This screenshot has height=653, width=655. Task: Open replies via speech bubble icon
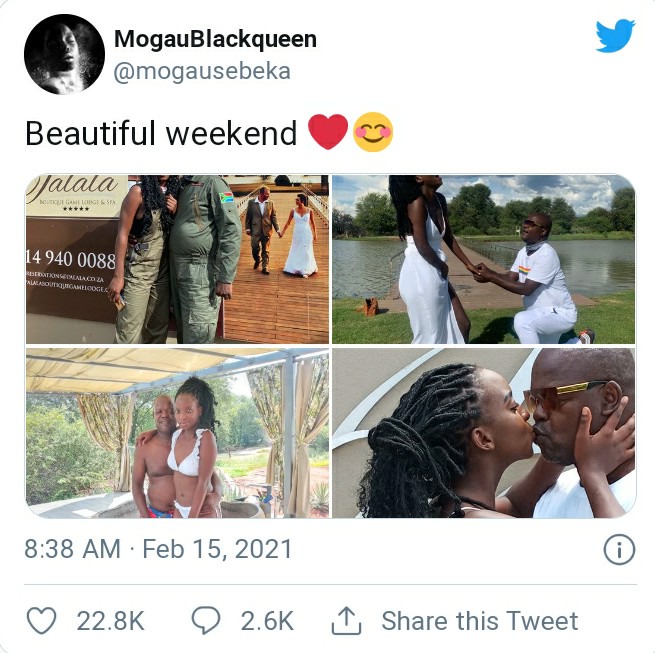(x=206, y=620)
